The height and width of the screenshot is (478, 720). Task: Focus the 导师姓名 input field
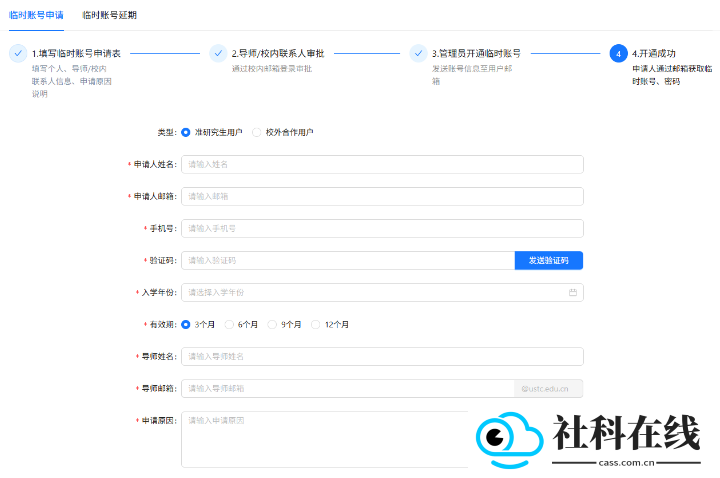click(x=382, y=356)
